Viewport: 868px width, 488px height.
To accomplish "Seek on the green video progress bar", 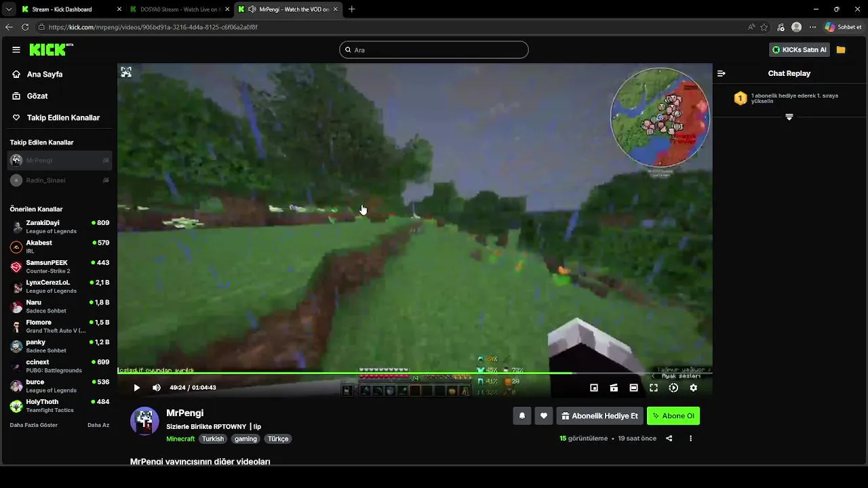I will (x=415, y=373).
